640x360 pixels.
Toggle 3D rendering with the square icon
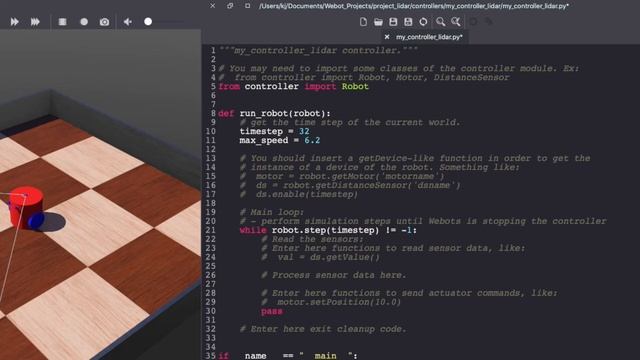[x=62, y=22]
